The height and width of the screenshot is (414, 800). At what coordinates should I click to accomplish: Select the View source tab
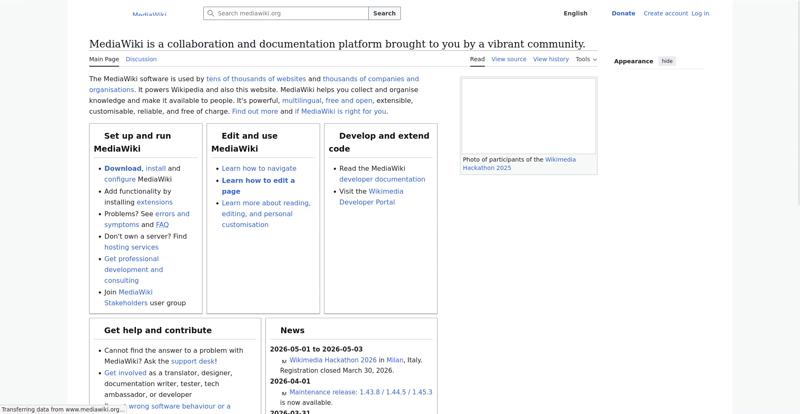click(508, 59)
